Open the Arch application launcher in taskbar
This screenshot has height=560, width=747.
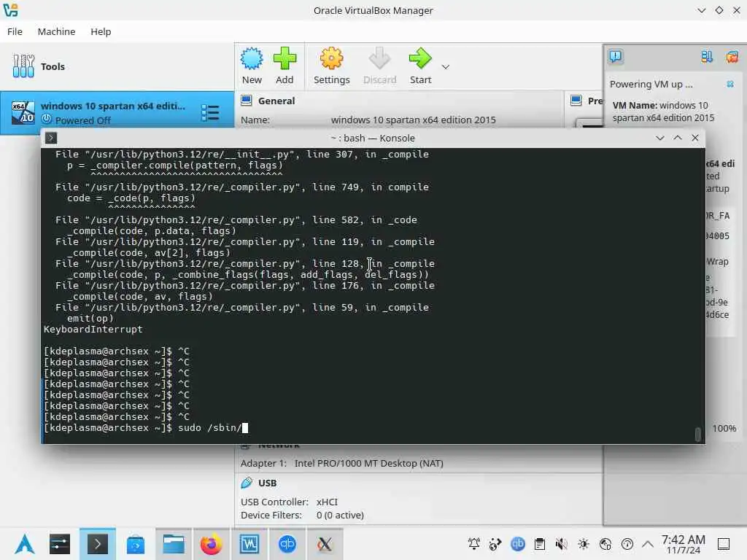coord(24,544)
